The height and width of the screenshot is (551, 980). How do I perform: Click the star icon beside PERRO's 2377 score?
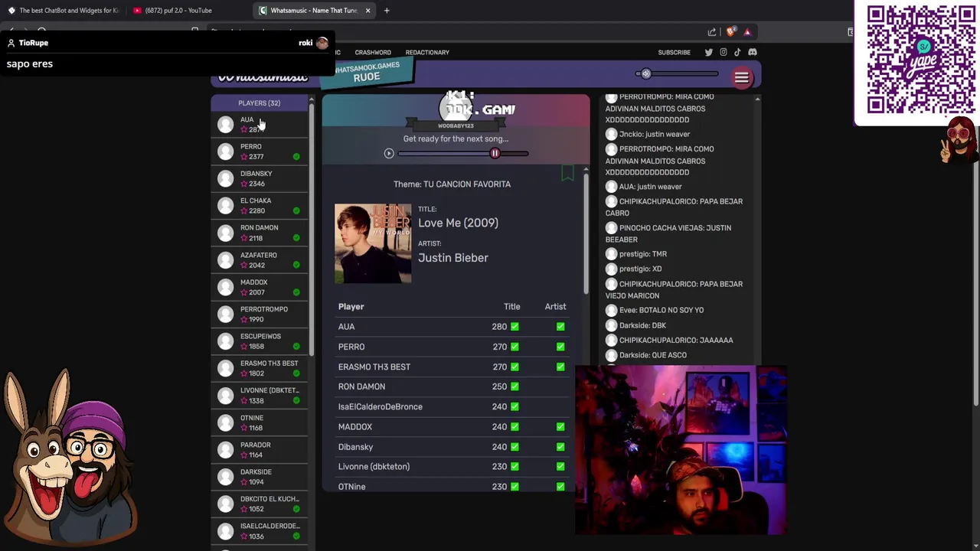pos(244,157)
